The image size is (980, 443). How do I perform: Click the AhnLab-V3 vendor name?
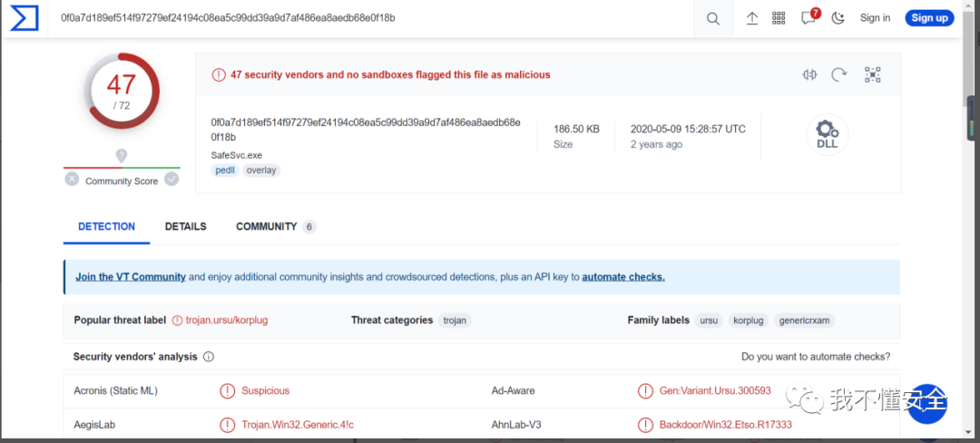(x=516, y=425)
